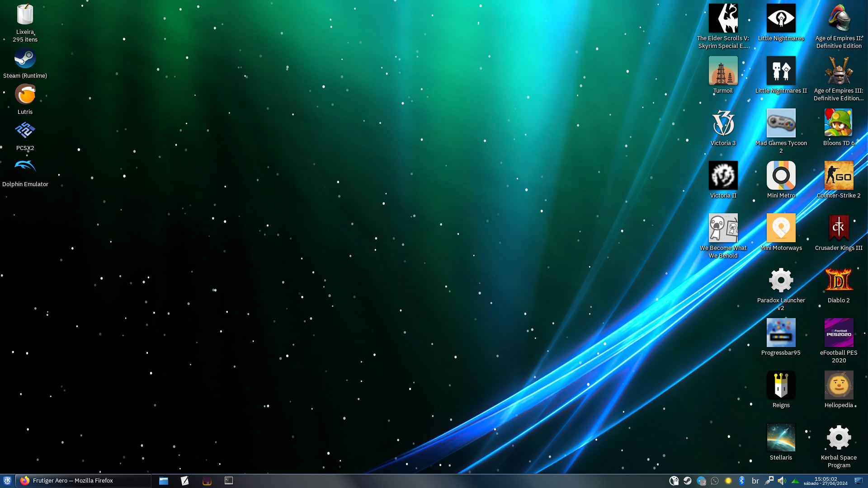Launch the terminal from the taskbar
The height and width of the screenshot is (488, 868).
229,481
